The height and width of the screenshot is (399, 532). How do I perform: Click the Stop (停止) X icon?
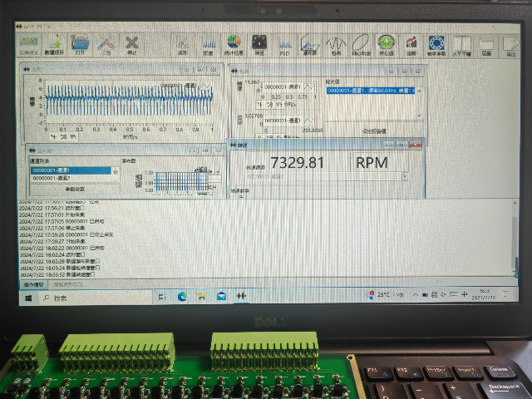point(131,44)
